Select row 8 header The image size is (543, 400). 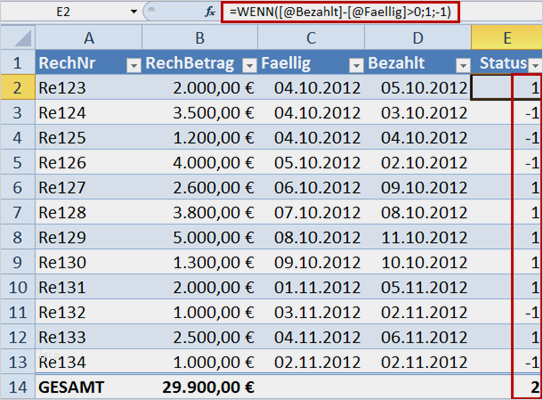[18, 238]
